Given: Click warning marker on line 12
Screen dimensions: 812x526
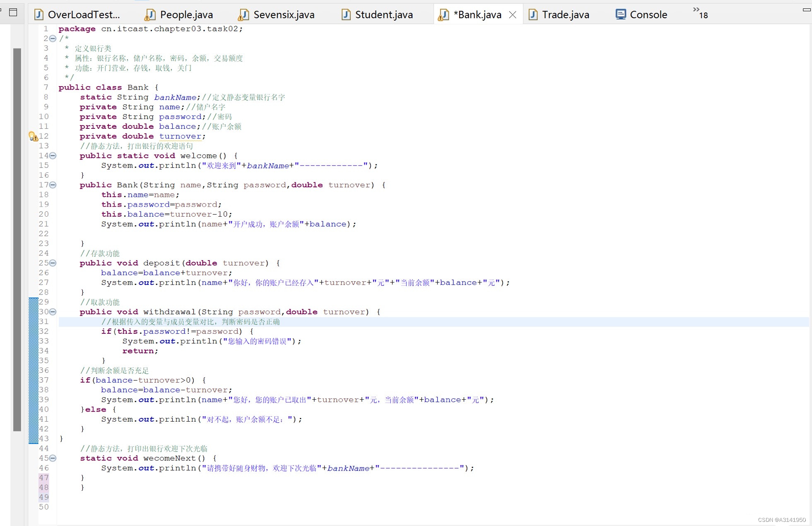Looking at the screenshot, I should point(33,136).
